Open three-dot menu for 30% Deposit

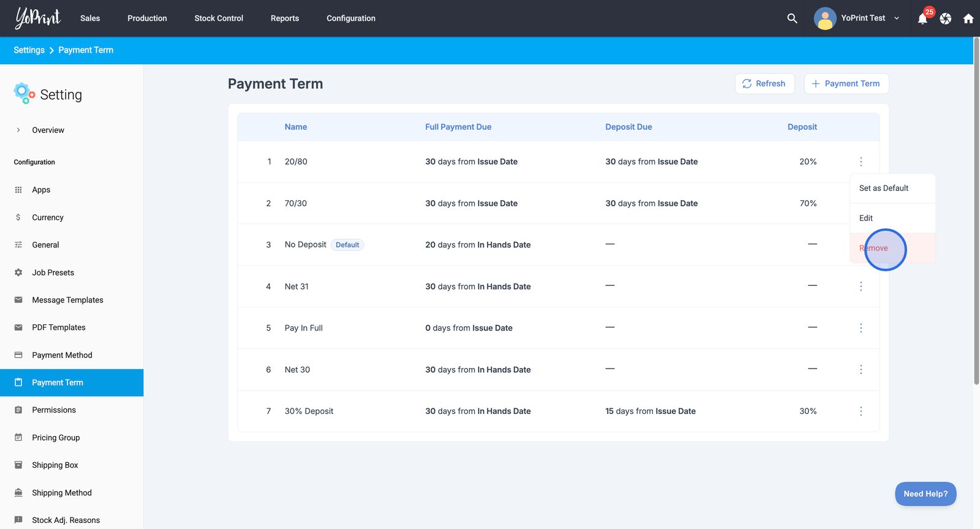(861, 411)
